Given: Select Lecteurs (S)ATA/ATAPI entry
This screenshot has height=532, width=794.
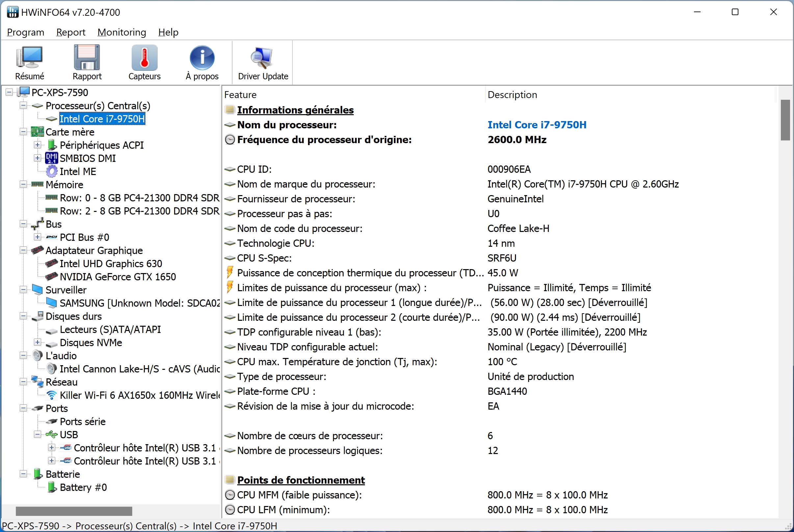Looking at the screenshot, I should (110, 329).
